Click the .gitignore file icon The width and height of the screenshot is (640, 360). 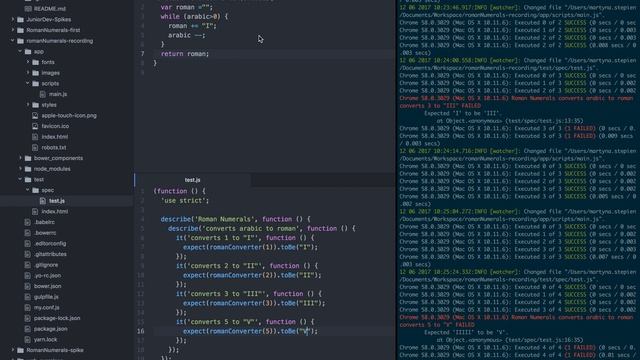pos(28,265)
